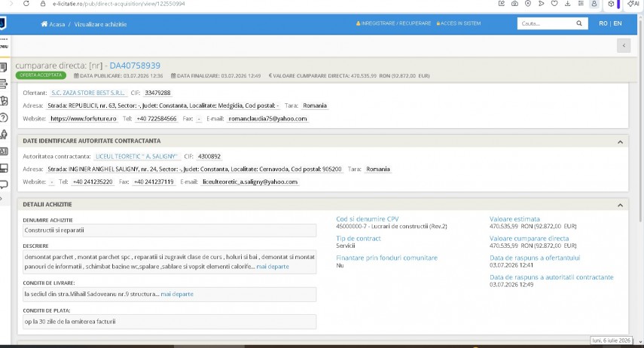Open LICEUL TEORETIC "A. SALIGNY" link
The height and width of the screenshot is (348, 644).
coord(136,157)
